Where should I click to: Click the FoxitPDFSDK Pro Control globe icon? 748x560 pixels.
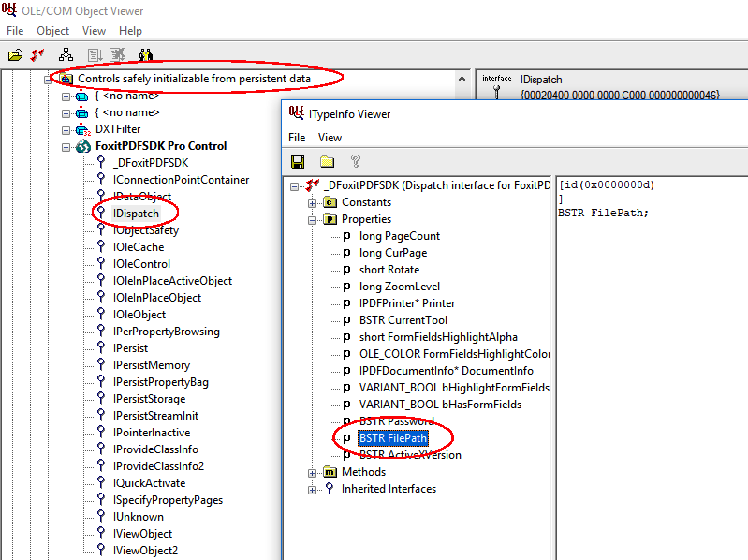click(83, 147)
